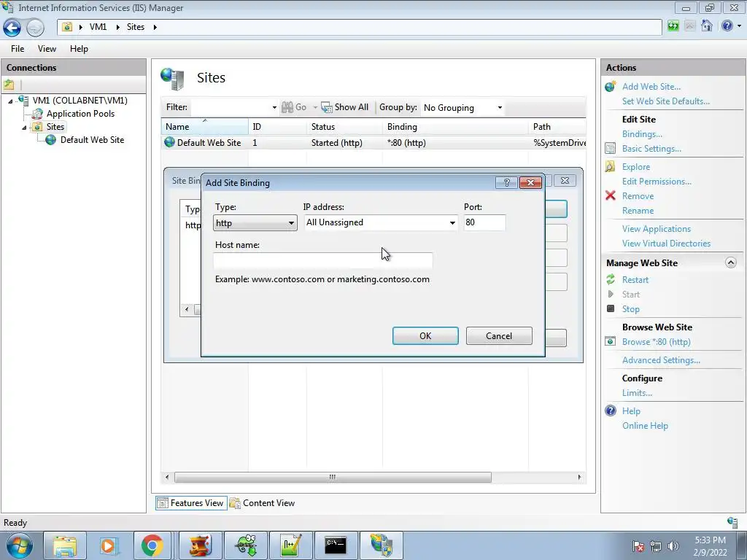Click OK in Add Site Binding dialog

pos(425,335)
